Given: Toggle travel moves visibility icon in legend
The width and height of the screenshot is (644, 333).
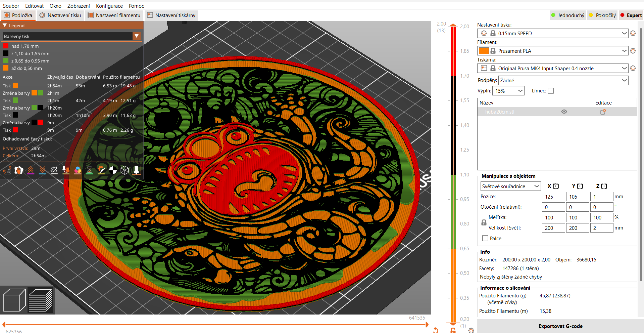Looking at the screenshot, I should 7,170.
